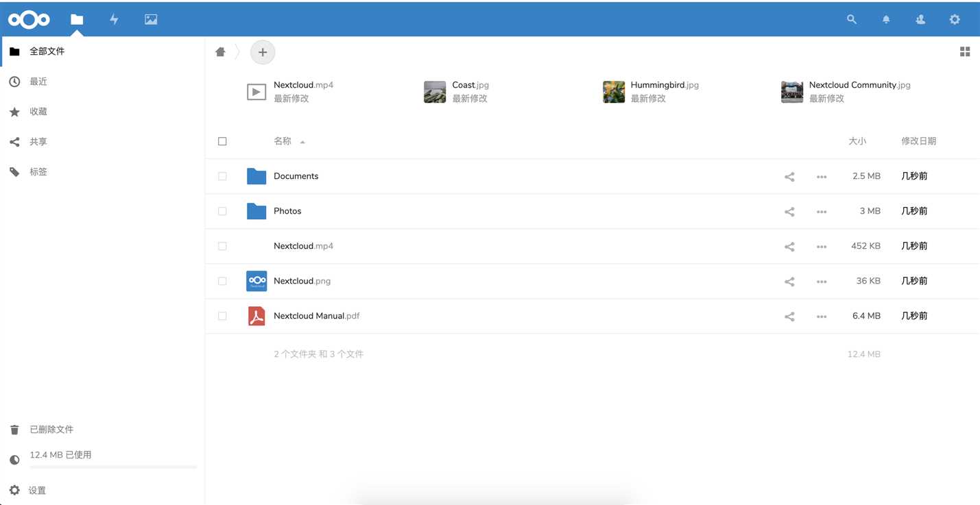
Task: Click the 2 个文件夹 和 3 个文件 summary
Action: 319,354
